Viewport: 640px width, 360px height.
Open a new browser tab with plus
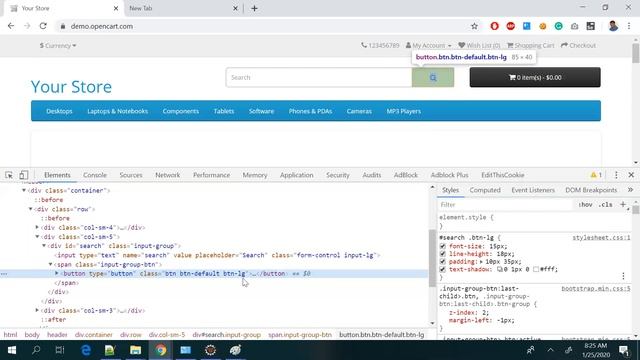coord(254,8)
